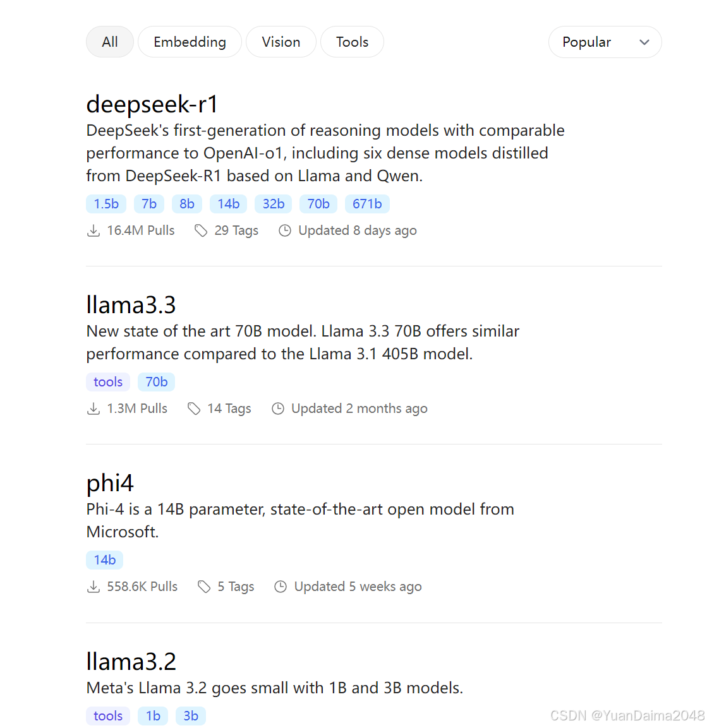Select the 1.5b tag of deepseek-r1
The width and height of the screenshot is (707, 728).
click(x=106, y=204)
